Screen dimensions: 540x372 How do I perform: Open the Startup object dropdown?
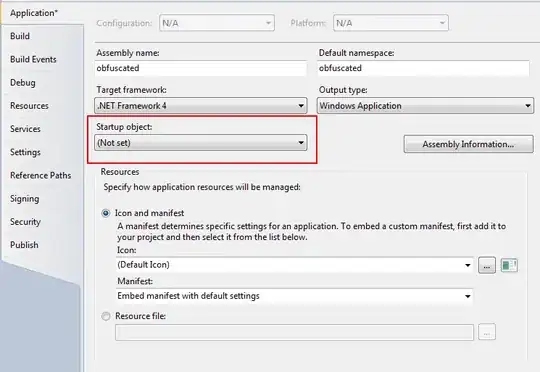(x=201, y=143)
